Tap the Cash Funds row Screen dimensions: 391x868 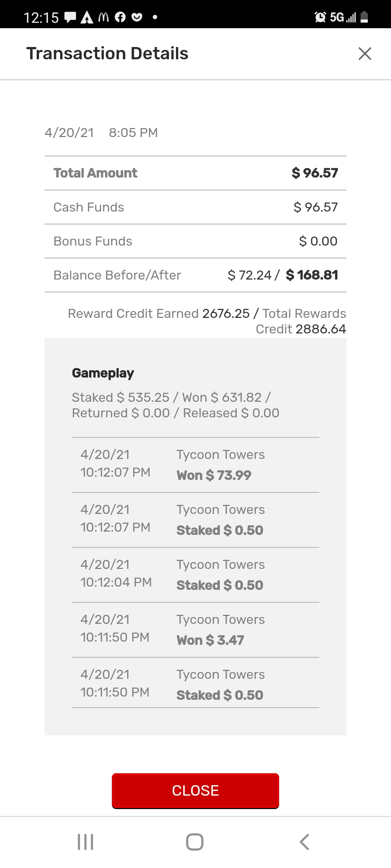pyautogui.click(x=195, y=207)
